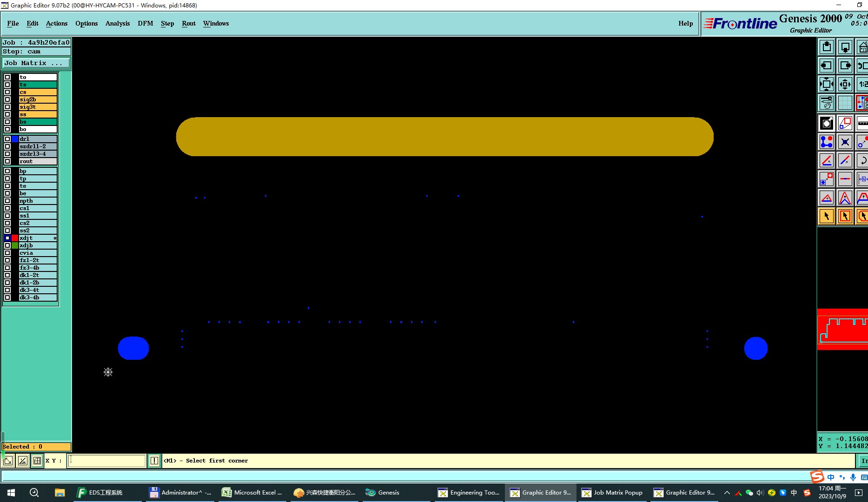Click the X Y coordinate input field

(x=107, y=461)
